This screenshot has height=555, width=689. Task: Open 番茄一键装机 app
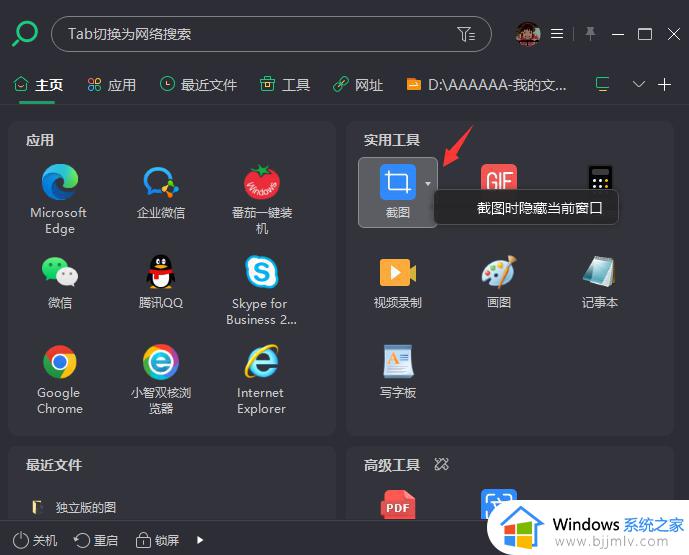(x=262, y=200)
